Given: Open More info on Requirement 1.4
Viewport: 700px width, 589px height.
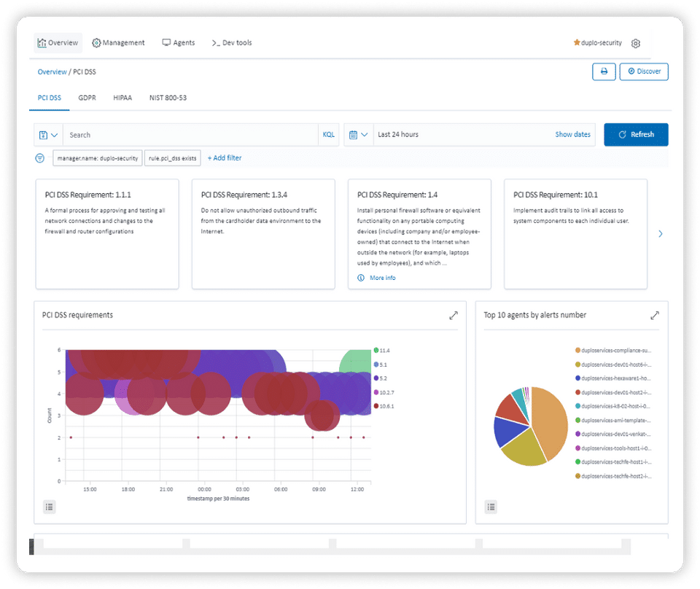Looking at the screenshot, I should [377, 278].
